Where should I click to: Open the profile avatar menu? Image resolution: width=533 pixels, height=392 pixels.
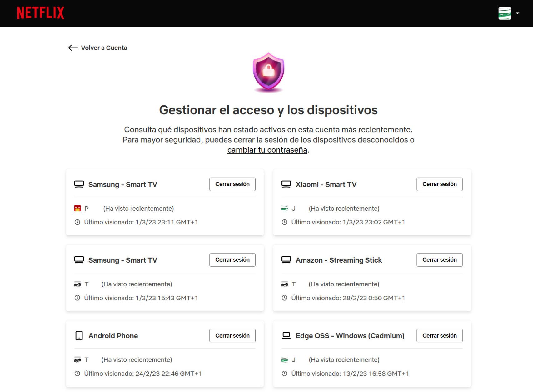click(505, 13)
